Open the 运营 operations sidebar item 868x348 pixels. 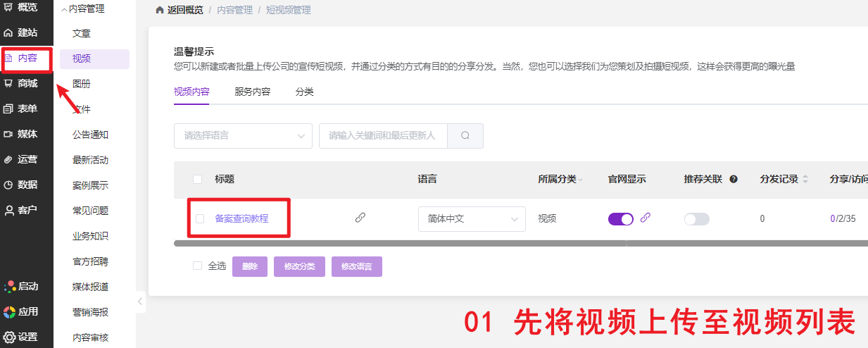tap(21, 160)
